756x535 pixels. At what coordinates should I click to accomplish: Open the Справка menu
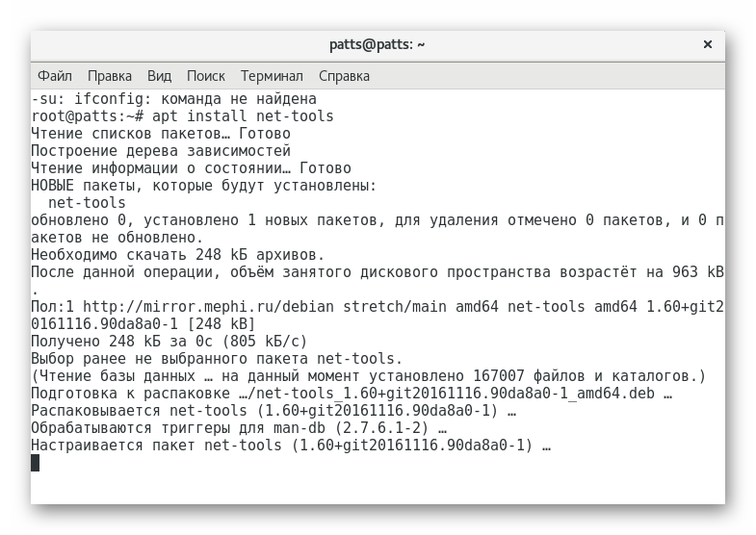[344, 76]
